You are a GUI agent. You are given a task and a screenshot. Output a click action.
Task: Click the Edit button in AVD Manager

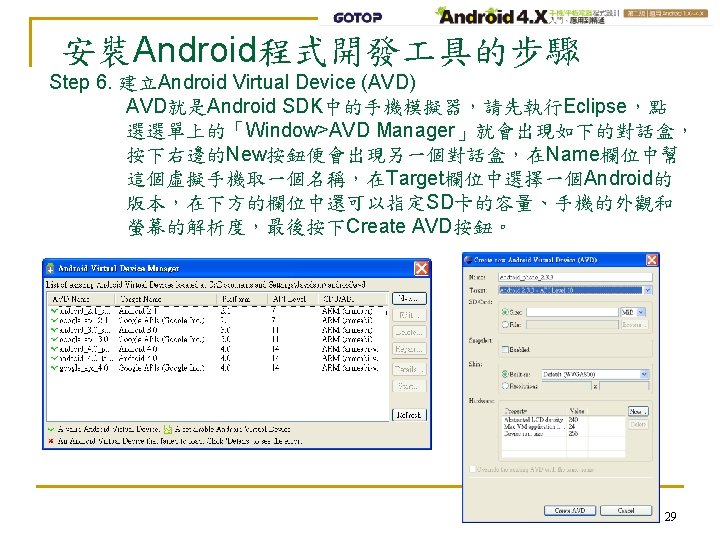409,315
